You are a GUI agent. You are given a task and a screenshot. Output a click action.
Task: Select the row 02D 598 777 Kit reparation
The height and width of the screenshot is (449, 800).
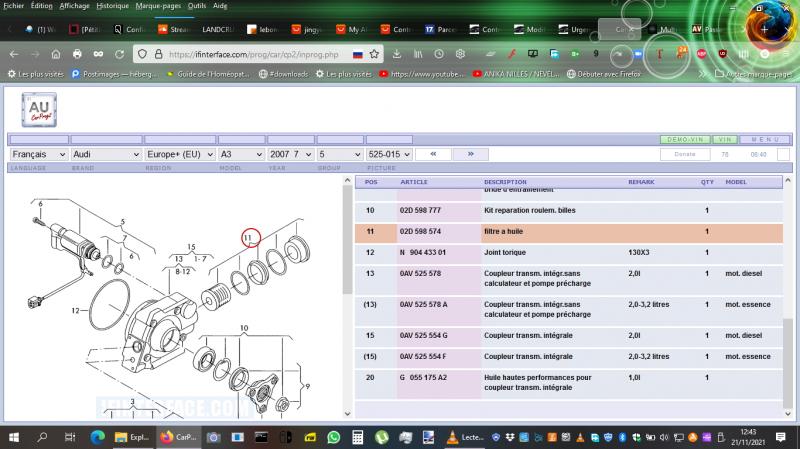click(x=568, y=210)
